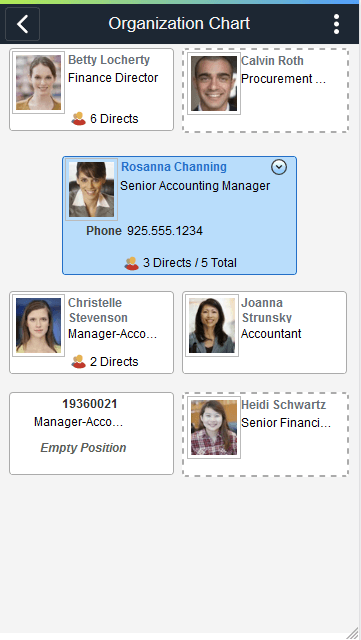Image resolution: width=361 pixels, height=640 pixels.
Task: Open Calvin Roth's photo
Action: tap(214, 84)
